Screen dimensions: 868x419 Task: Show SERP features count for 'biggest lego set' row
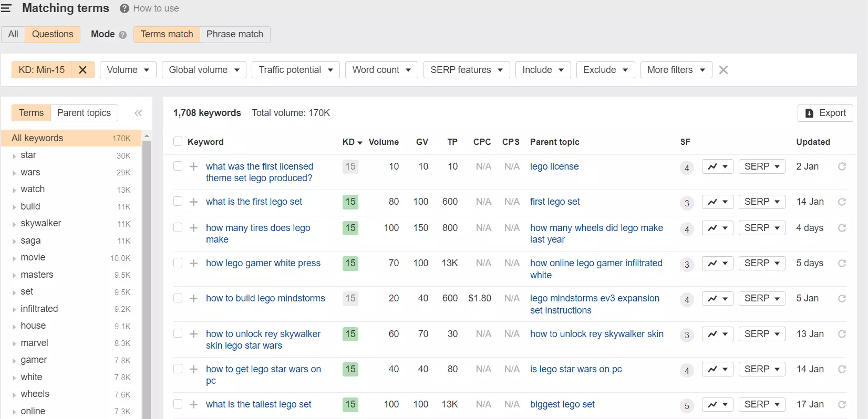coord(687,406)
